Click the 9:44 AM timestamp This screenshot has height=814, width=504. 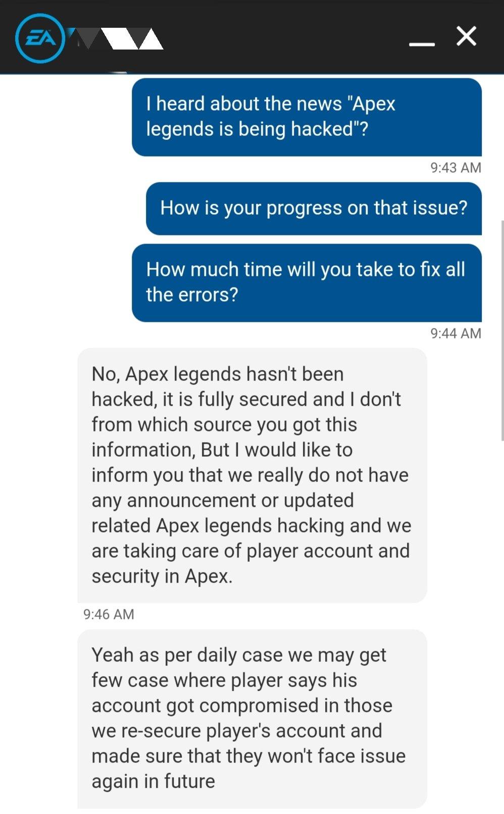click(x=456, y=333)
